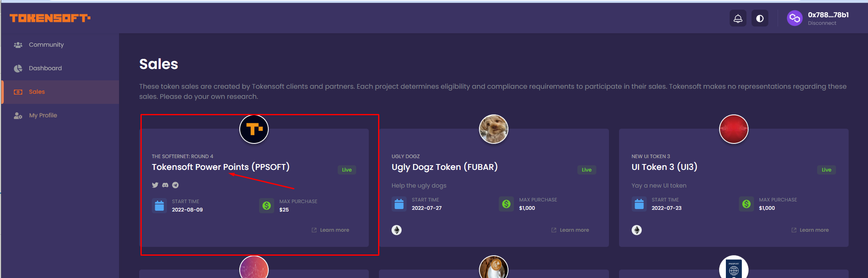Toggle dark/light theme contrast icon
Image resolution: width=868 pixels, height=278 pixels.
pos(760,19)
